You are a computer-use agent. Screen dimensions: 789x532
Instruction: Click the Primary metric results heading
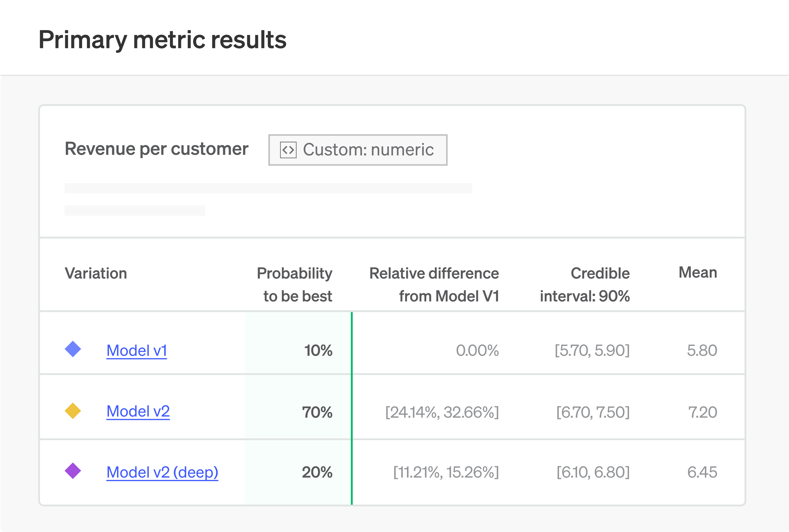[x=162, y=40]
